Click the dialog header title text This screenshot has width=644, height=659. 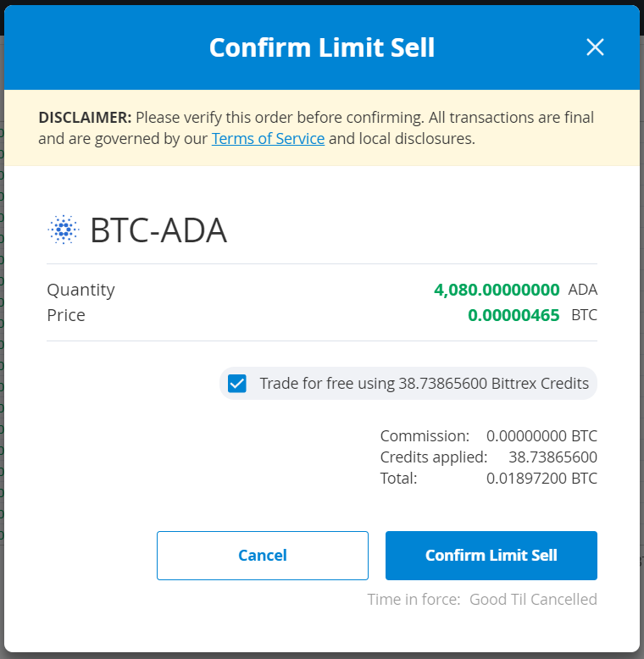tap(322, 47)
